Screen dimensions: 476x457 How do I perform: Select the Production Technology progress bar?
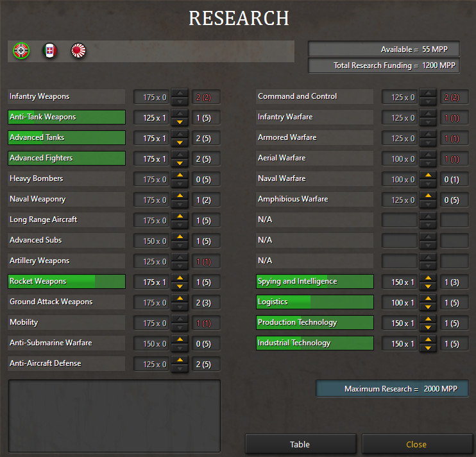(315, 322)
